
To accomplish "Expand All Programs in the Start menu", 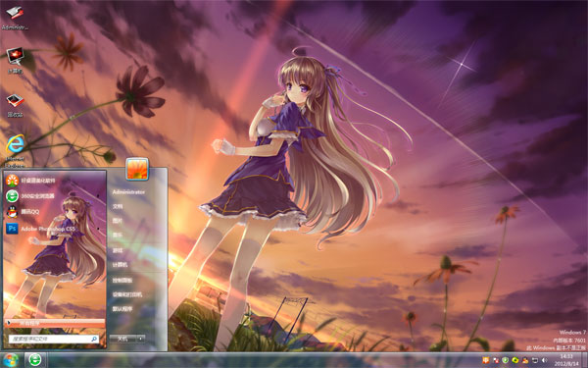I will point(55,323).
